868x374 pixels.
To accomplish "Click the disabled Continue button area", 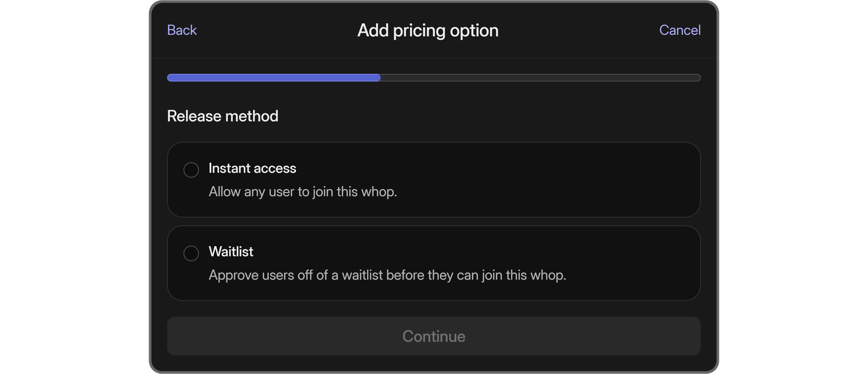I will [x=434, y=336].
